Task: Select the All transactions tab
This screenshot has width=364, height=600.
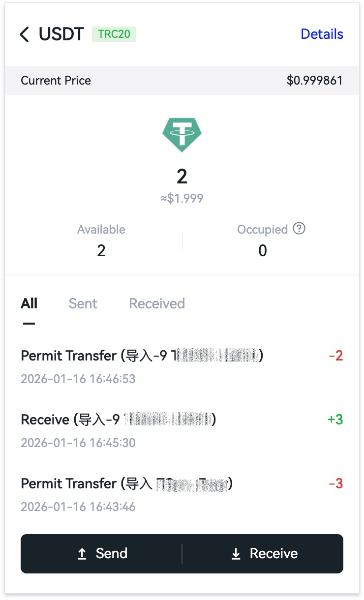Action: click(29, 303)
